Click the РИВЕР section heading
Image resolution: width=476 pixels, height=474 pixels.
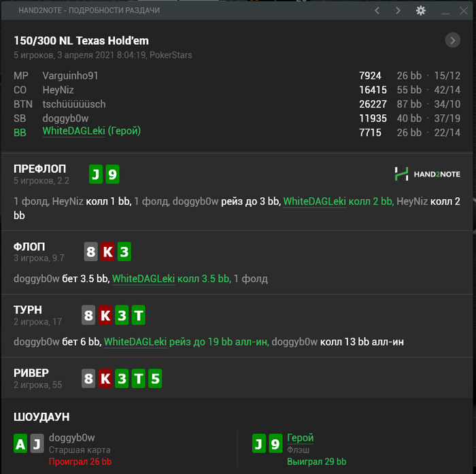tap(31, 373)
